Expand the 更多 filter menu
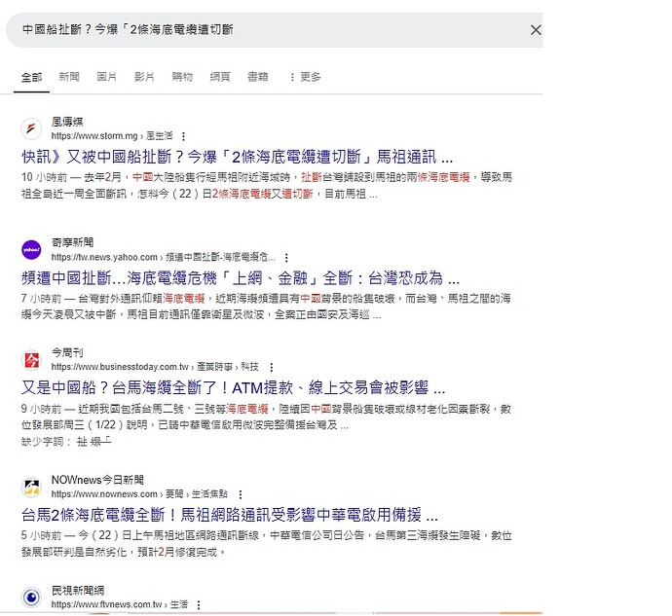Viewport: 672px width, 616px height. [305, 77]
